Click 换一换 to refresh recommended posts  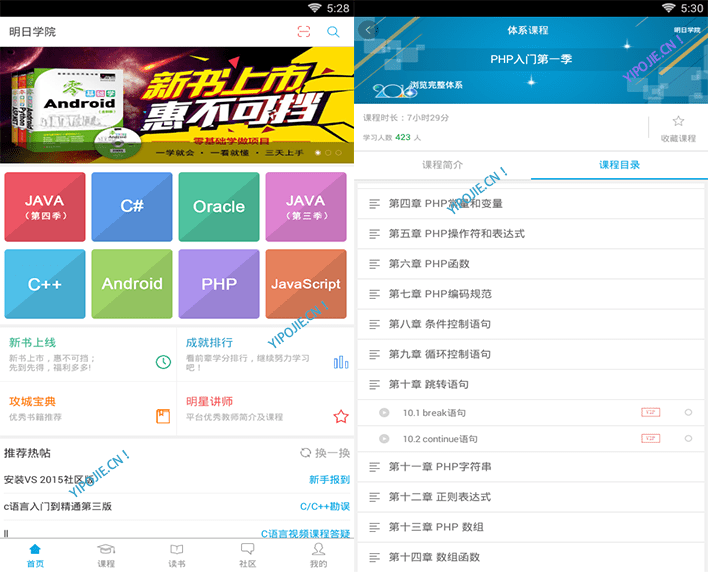332,453
